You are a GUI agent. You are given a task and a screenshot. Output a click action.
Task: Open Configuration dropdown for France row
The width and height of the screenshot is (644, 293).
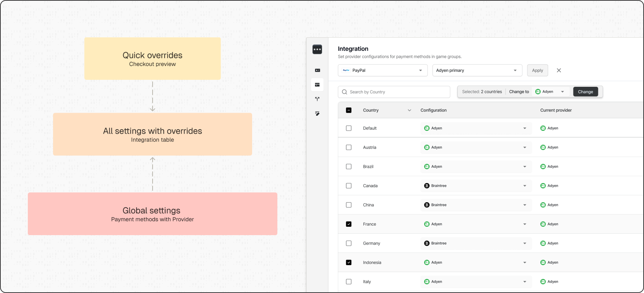coord(476,224)
